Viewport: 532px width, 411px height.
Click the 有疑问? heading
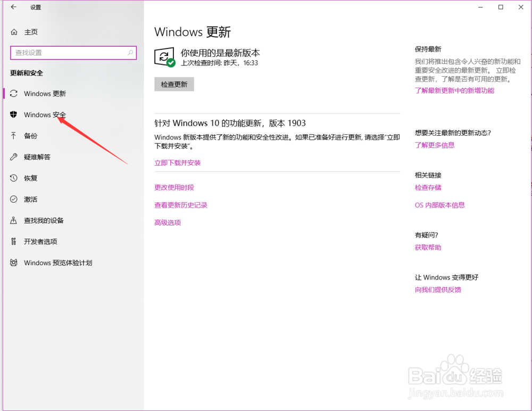(426, 235)
